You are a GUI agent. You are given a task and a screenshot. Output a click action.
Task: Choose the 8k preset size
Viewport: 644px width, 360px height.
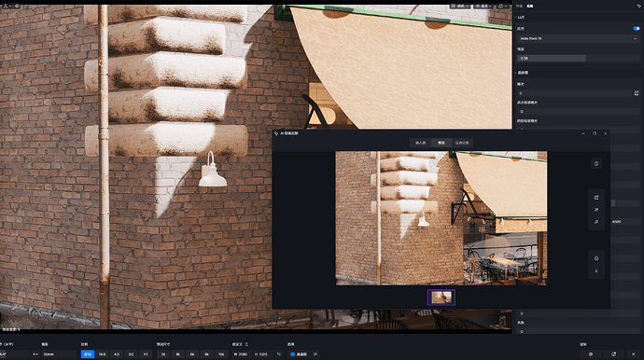[206, 354]
